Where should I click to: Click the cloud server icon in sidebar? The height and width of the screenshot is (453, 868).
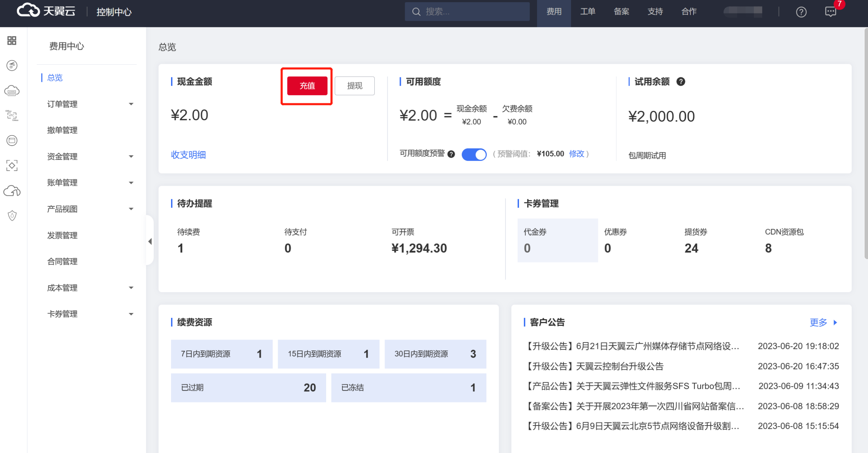pyautogui.click(x=12, y=91)
